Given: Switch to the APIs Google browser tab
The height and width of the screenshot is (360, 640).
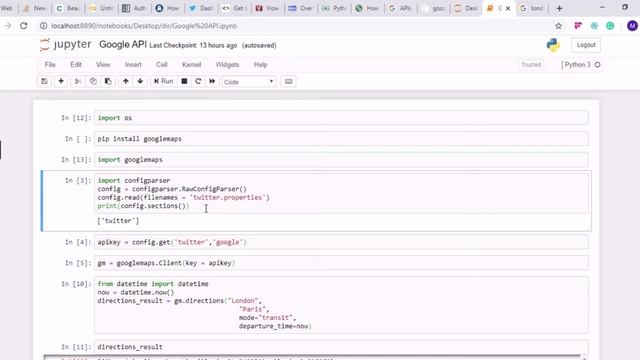Looking at the screenshot, I should coord(400,8).
